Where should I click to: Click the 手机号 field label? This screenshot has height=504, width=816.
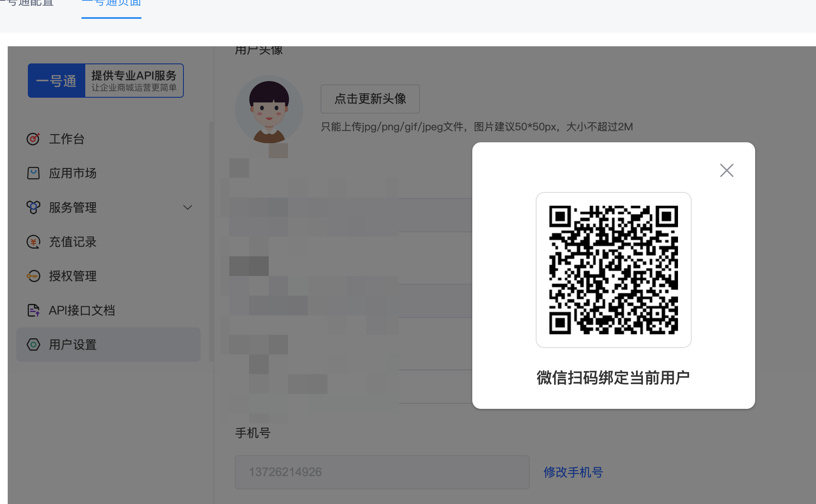point(253,433)
